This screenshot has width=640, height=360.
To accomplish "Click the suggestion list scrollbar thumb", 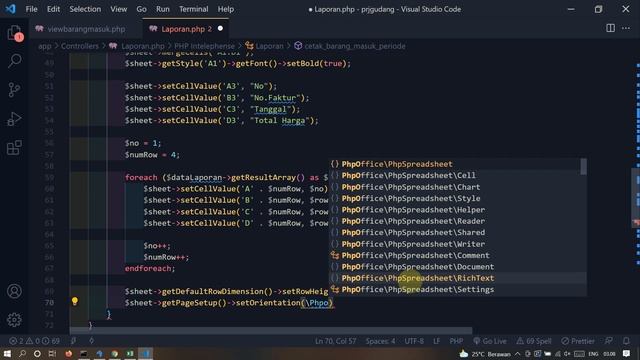I will pos(584,167).
